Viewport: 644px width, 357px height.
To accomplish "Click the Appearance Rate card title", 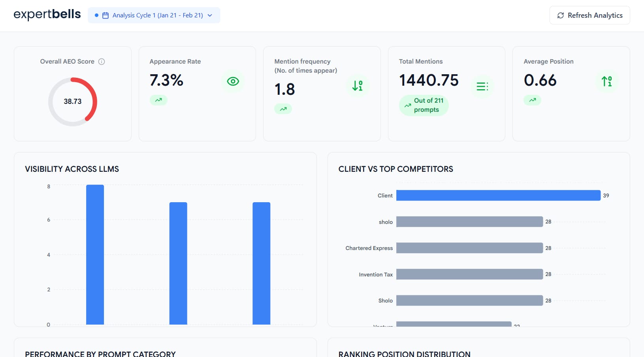I will point(175,62).
